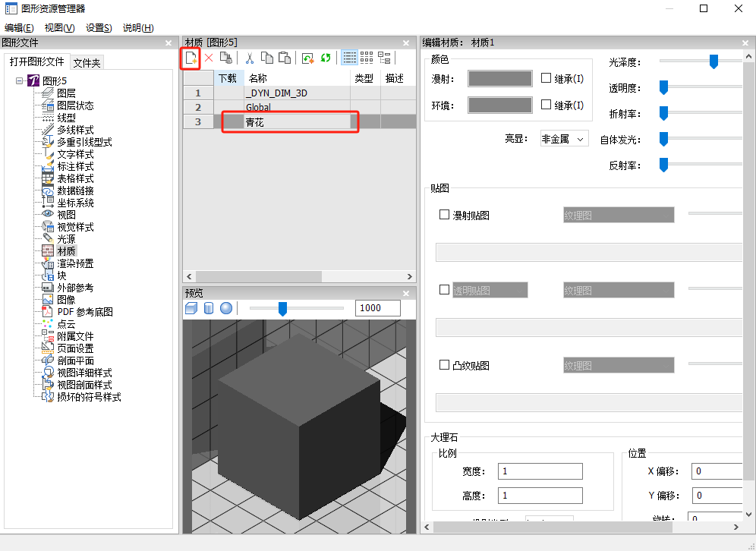The image size is (756, 551).
Task: Open the 编辑(E) menu
Action: click(x=19, y=28)
